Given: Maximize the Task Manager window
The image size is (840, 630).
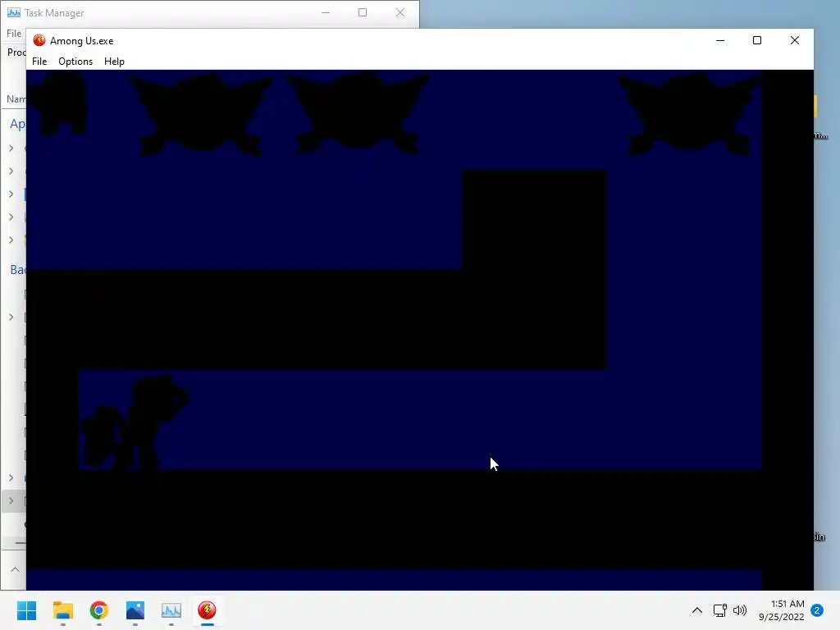Looking at the screenshot, I should [x=363, y=12].
